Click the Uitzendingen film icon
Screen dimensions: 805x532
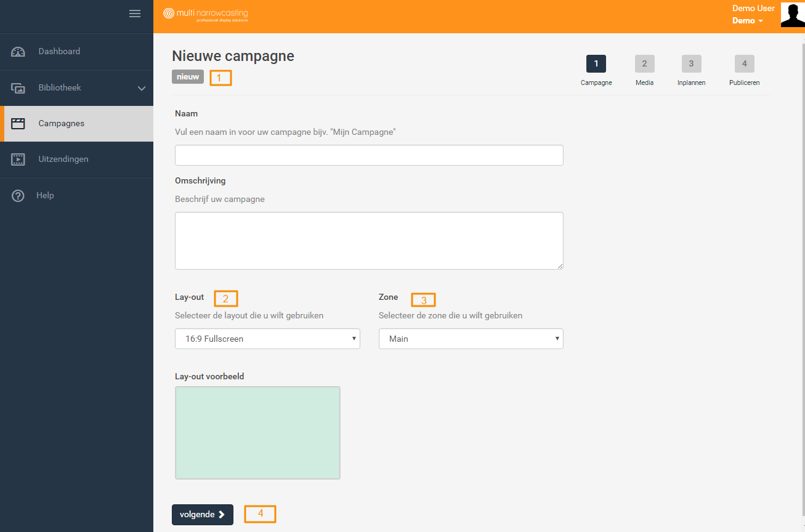[18, 159]
